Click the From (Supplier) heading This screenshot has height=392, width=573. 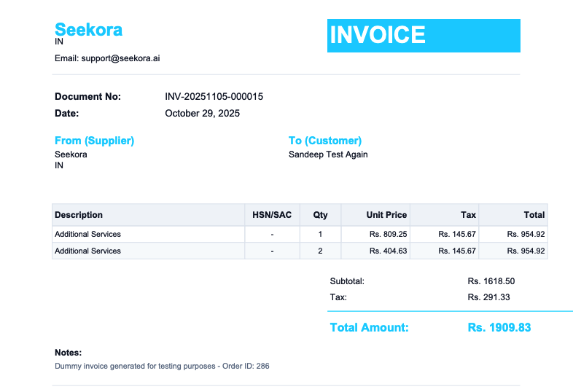94,141
